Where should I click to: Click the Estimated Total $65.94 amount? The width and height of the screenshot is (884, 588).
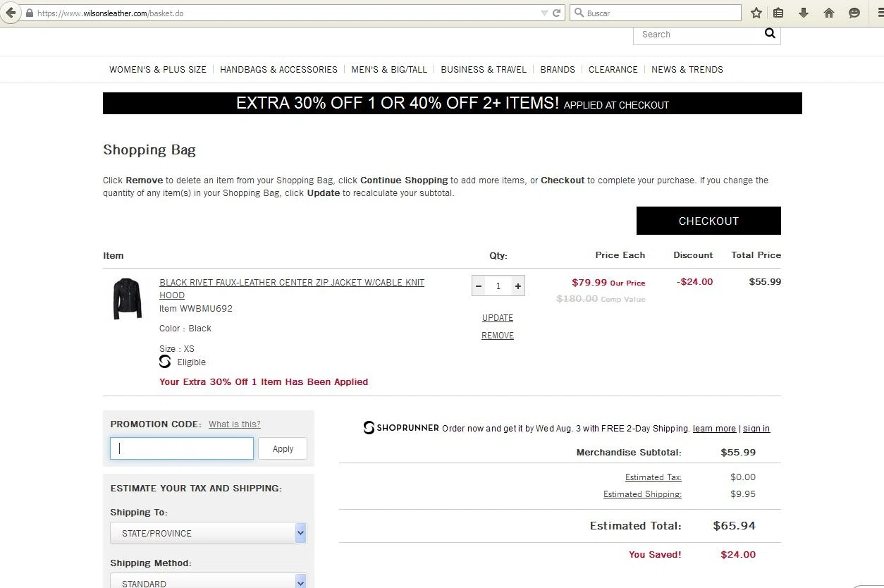coord(734,526)
